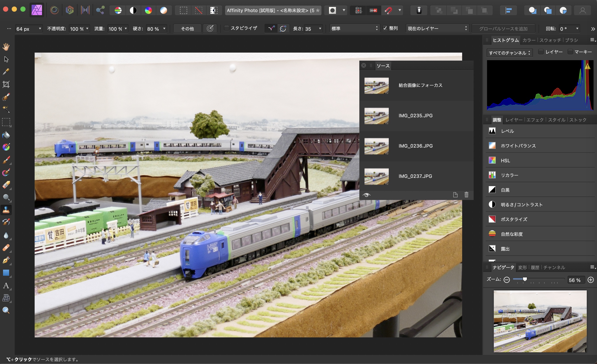Select the View (hand) tool
Viewport: 597px width, 364px height.
pos(6,47)
